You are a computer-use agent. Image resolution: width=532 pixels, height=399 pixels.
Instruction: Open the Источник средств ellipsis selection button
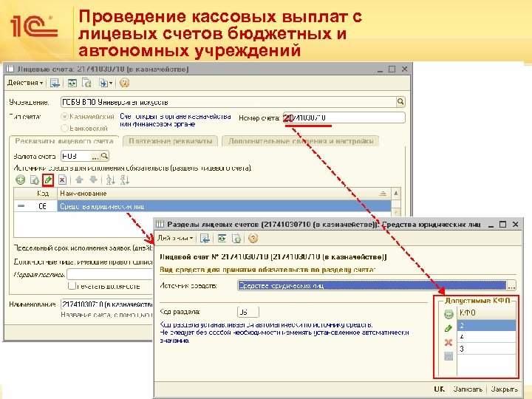(511, 286)
